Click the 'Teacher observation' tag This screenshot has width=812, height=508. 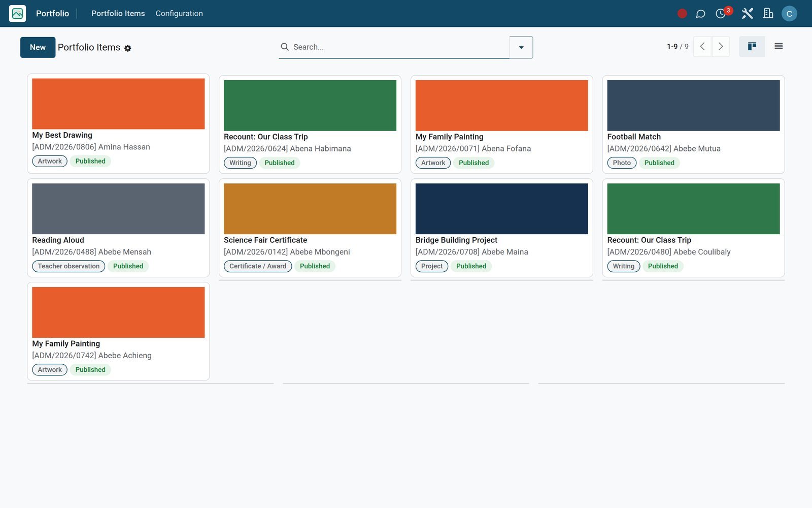click(69, 266)
